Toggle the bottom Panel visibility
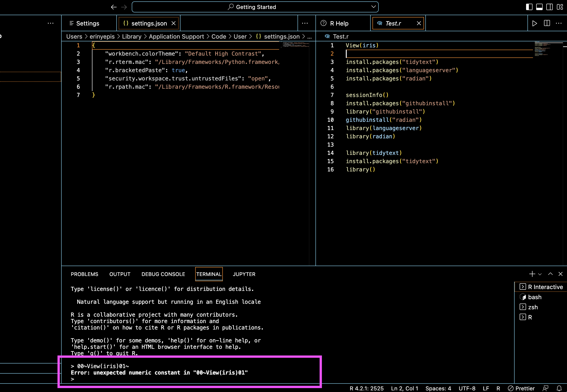Screen dimensions: 567x392 539,7
